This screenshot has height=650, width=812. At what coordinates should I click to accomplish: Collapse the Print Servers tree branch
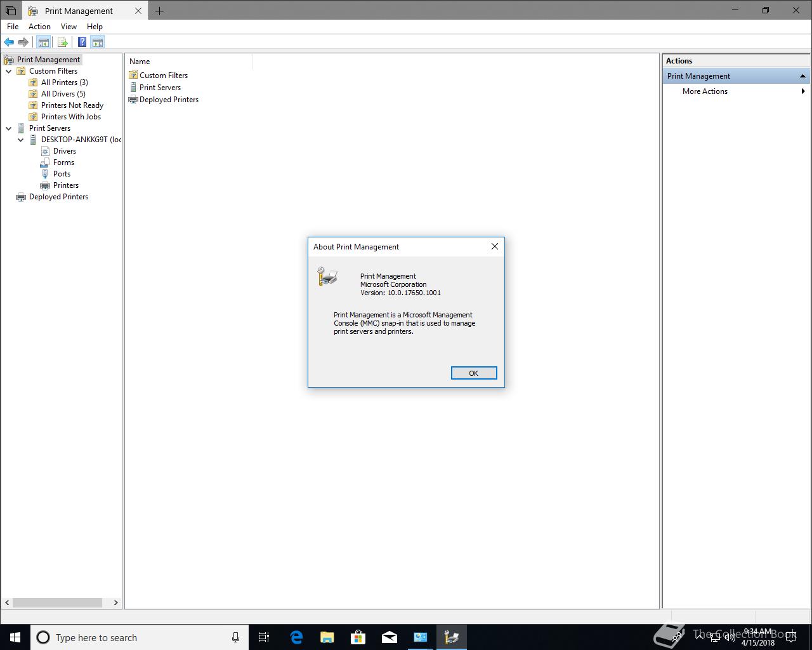tap(9, 128)
